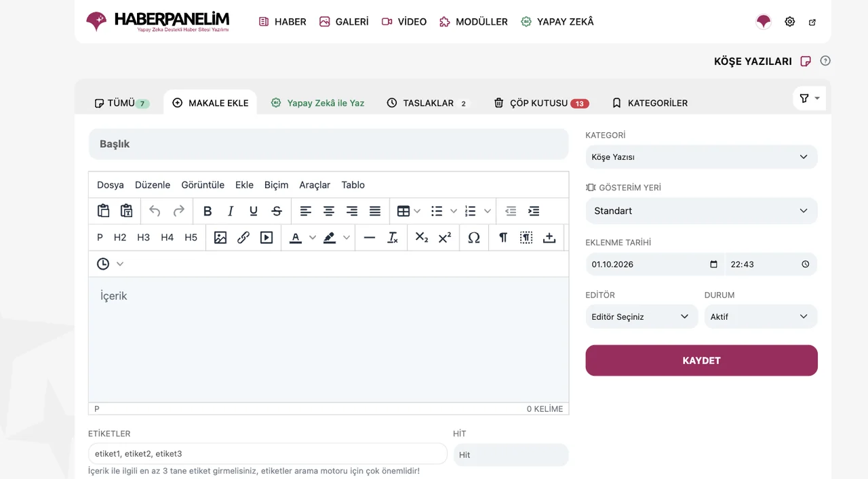Open settings gear in header

[789, 22]
